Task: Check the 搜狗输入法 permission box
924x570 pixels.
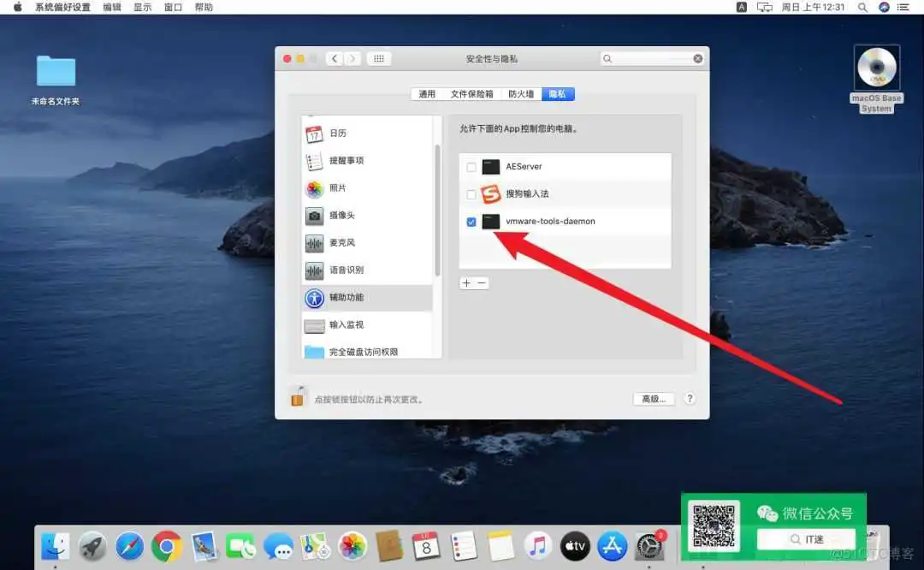Action: 471,194
